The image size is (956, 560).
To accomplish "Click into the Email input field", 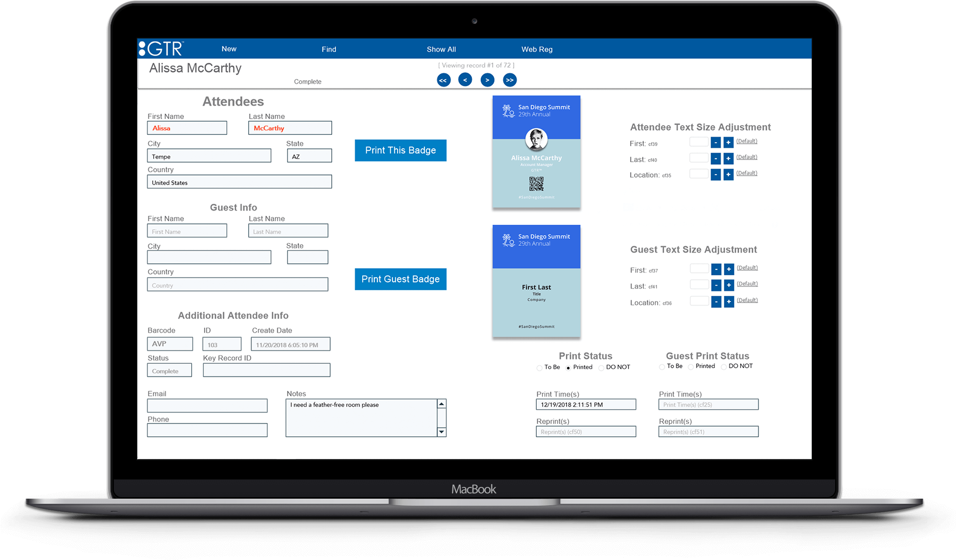I will tap(207, 405).
